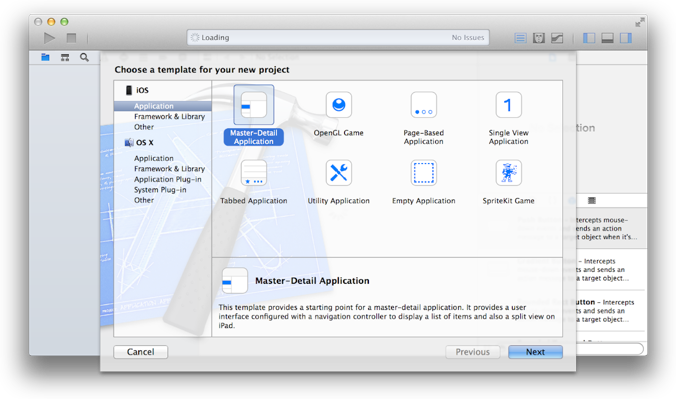This screenshot has width=676, height=399.
Task: Open the Find navigator
Action: (x=84, y=57)
